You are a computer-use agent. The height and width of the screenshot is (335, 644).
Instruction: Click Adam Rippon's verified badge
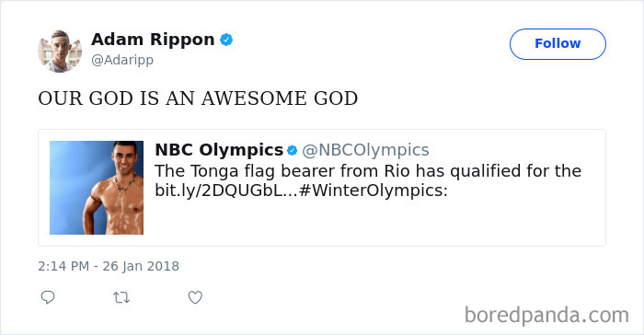coord(226,40)
